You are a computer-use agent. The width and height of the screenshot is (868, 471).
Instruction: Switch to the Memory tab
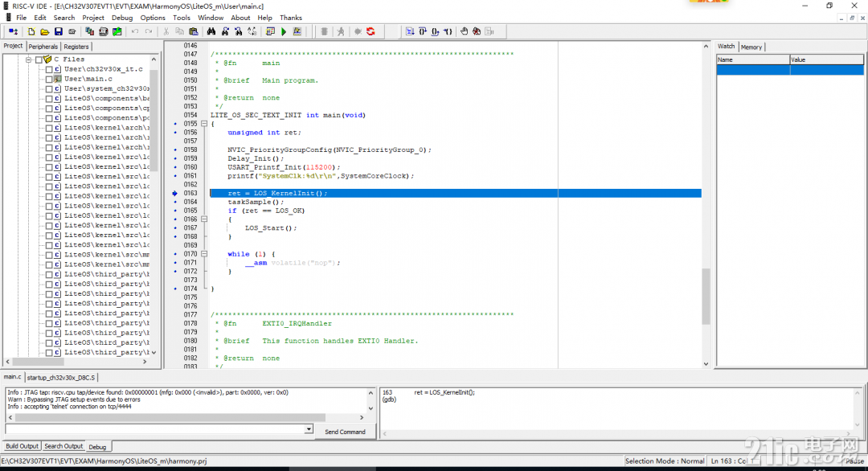point(751,47)
